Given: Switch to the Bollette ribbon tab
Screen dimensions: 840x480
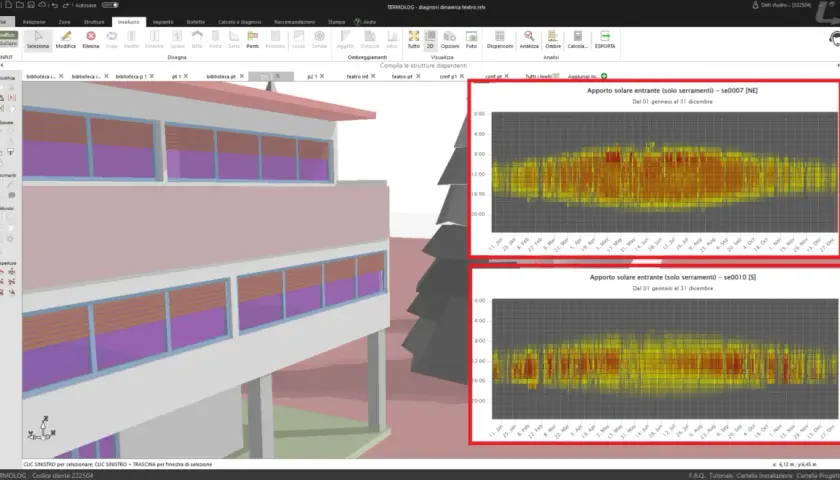Looking at the screenshot, I should (x=196, y=22).
